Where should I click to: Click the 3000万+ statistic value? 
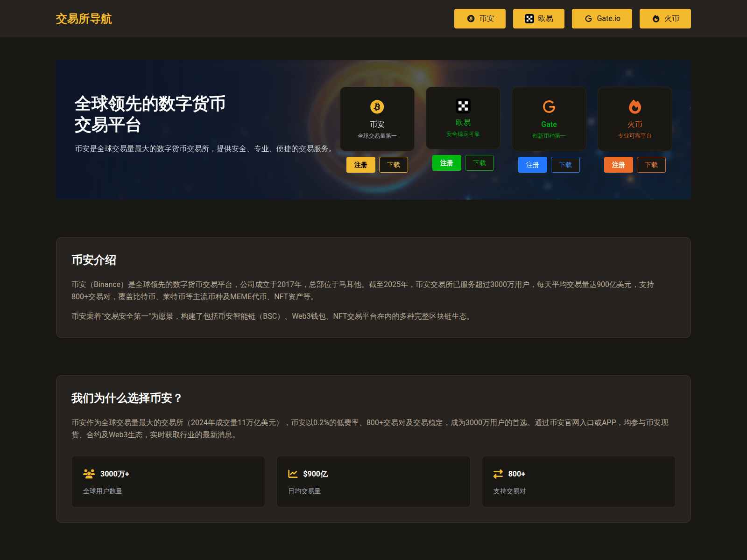[x=115, y=474]
